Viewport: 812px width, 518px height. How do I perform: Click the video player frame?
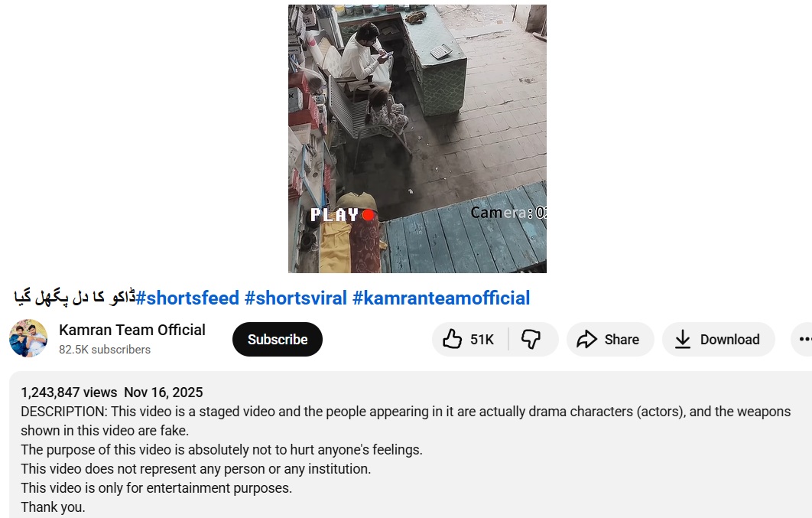(417, 138)
